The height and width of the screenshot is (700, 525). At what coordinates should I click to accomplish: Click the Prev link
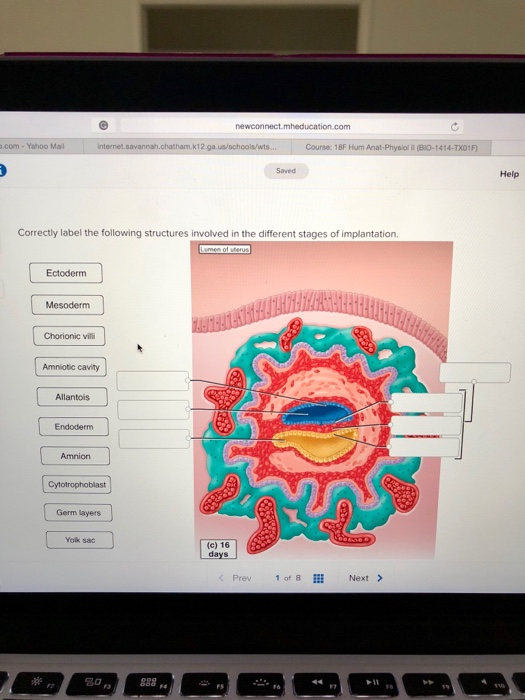242,578
